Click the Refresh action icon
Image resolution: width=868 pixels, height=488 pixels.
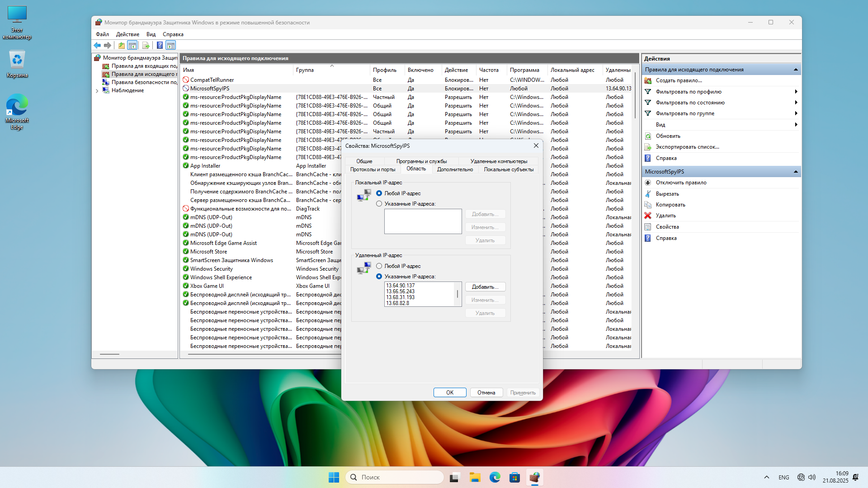(x=648, y=136)
